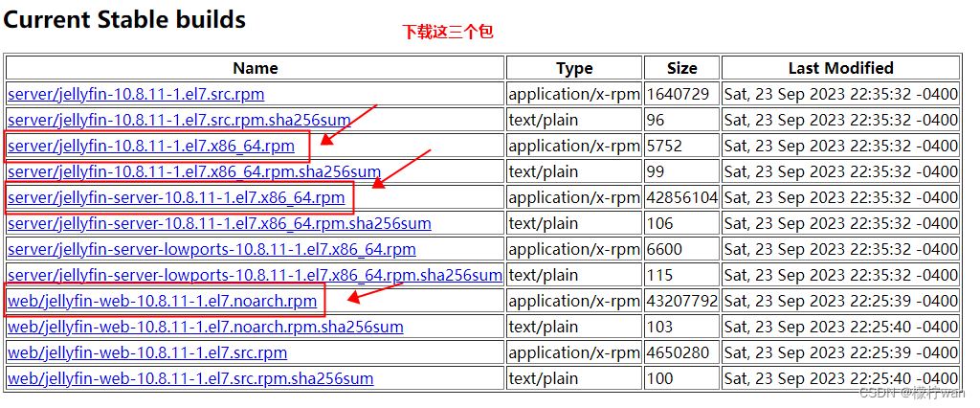Select size value 4650280
The height and width of the screenshot is (408, 980).
pos(679,352)
